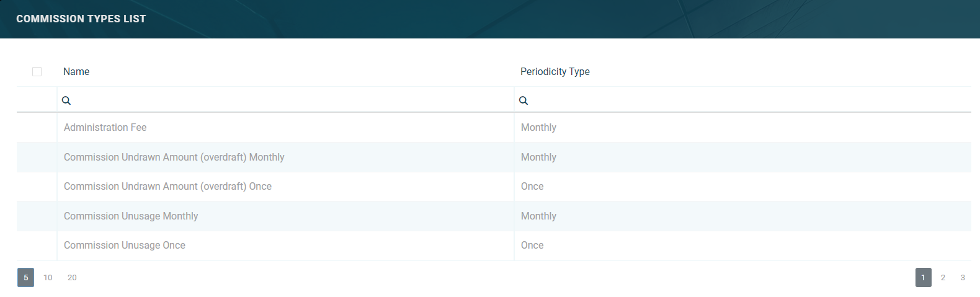Toggle the select-all checkbox in header

37,72
